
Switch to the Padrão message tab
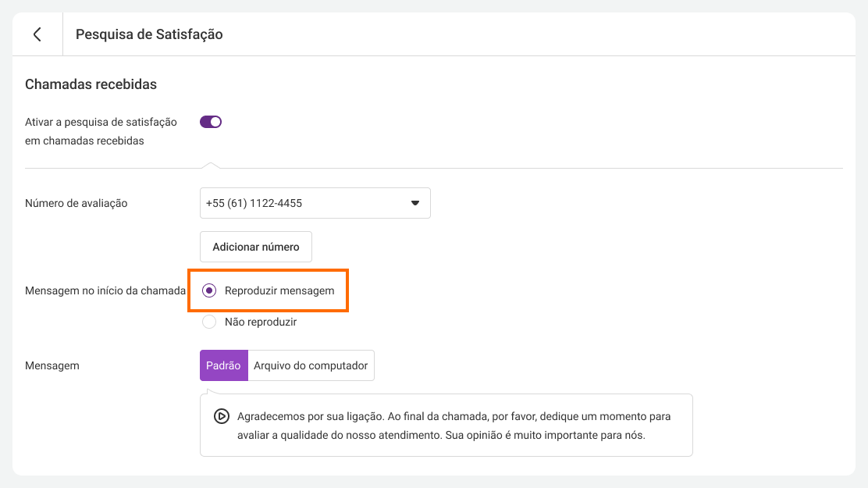pyautogui.click(x=224, y=365)
